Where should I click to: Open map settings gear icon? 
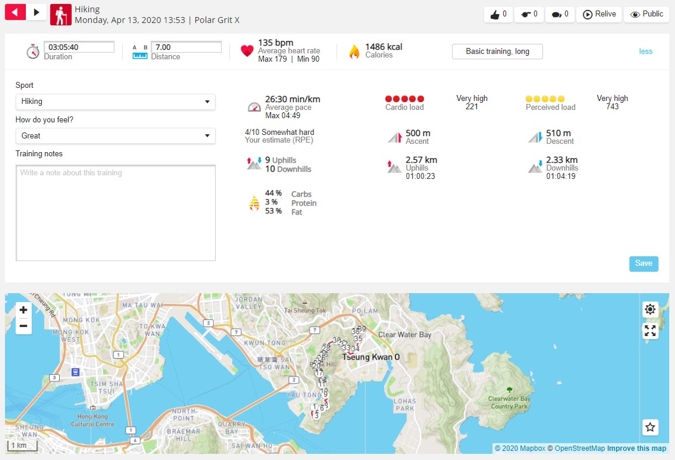[650, 309]
